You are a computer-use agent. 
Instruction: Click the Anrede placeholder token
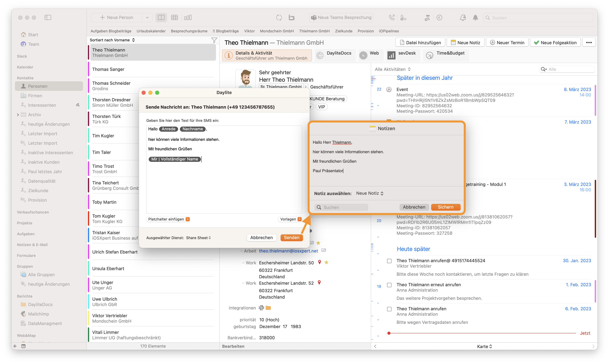pos(169,129)
